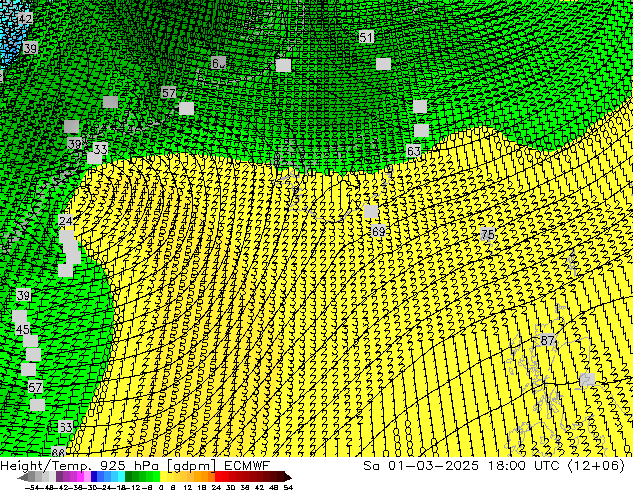The image size is (634, 490).
Task: Click the contour label 69
Action: tap(378, 232)
